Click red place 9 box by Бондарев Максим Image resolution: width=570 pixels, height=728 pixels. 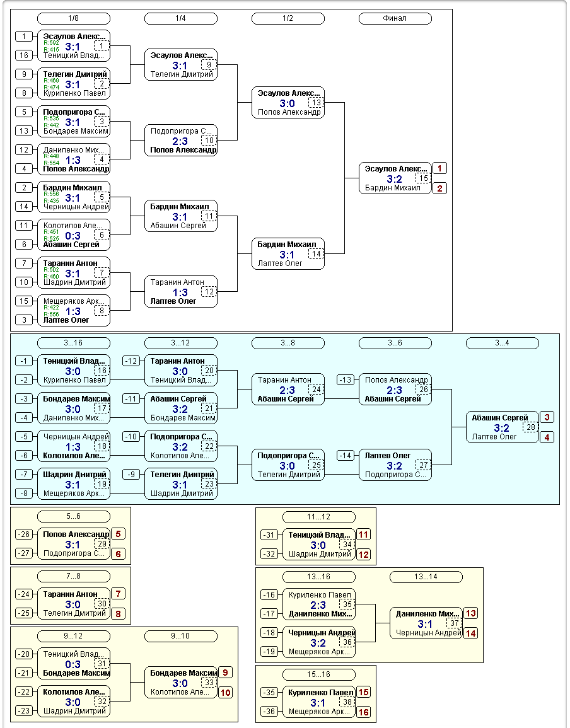225,673
